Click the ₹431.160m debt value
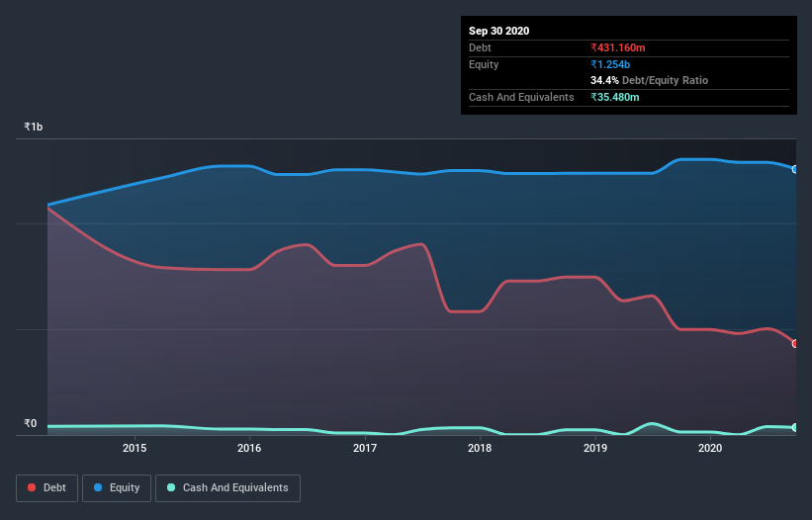 tap(618, 47)
